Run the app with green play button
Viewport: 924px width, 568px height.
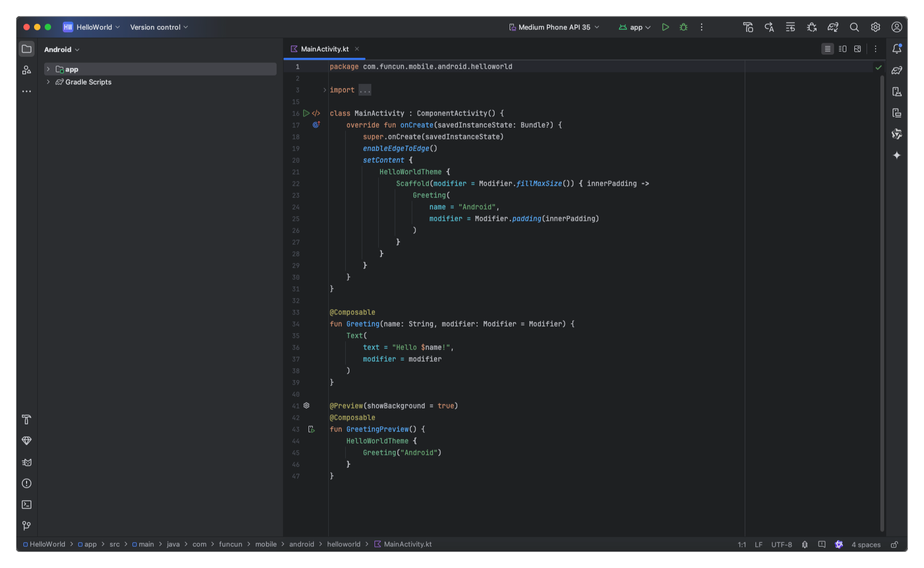665,27
